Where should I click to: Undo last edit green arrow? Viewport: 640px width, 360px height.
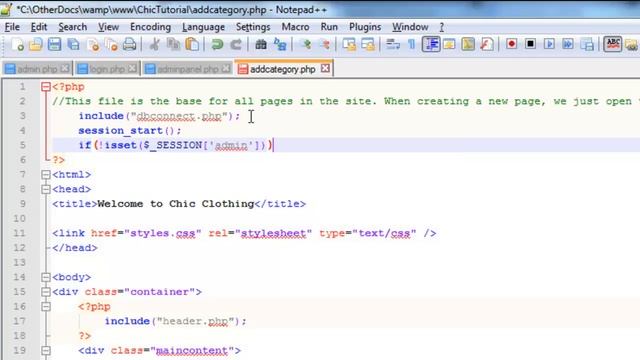(217, 44)
